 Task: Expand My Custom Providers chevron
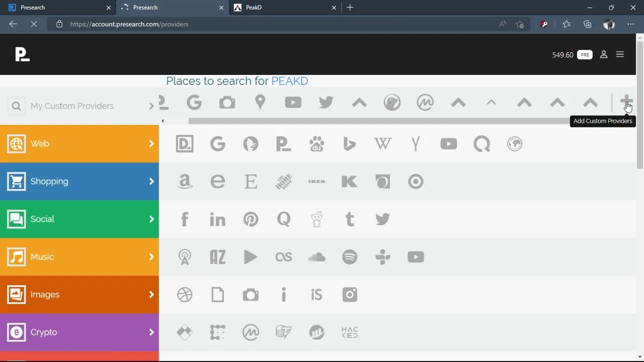(151, 106)
